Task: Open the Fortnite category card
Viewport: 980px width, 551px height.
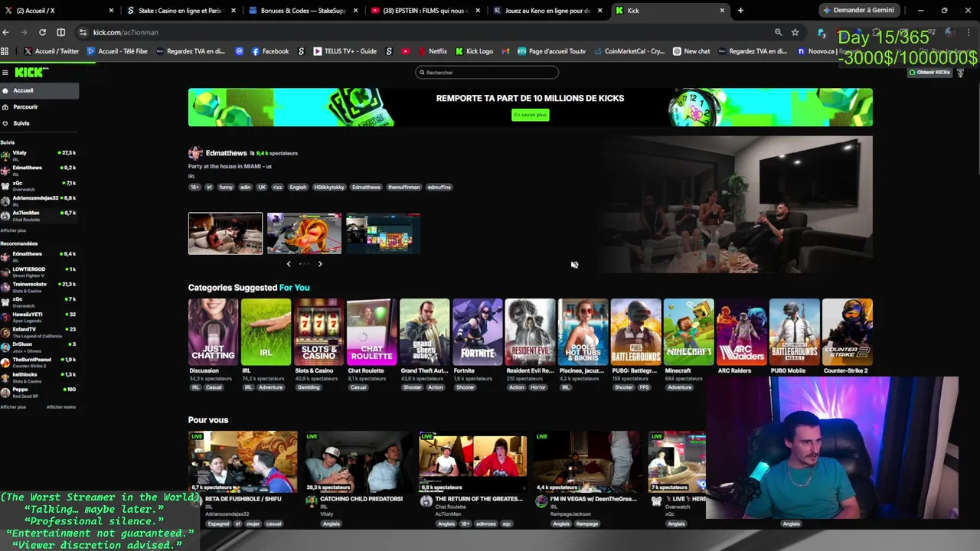Action: pyautogui.click(x=477, y=332)
